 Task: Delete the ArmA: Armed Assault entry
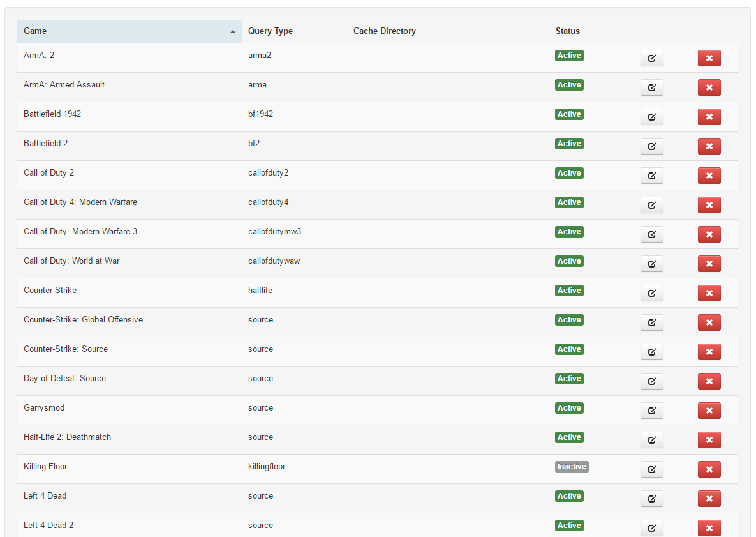tap(709, 88)
